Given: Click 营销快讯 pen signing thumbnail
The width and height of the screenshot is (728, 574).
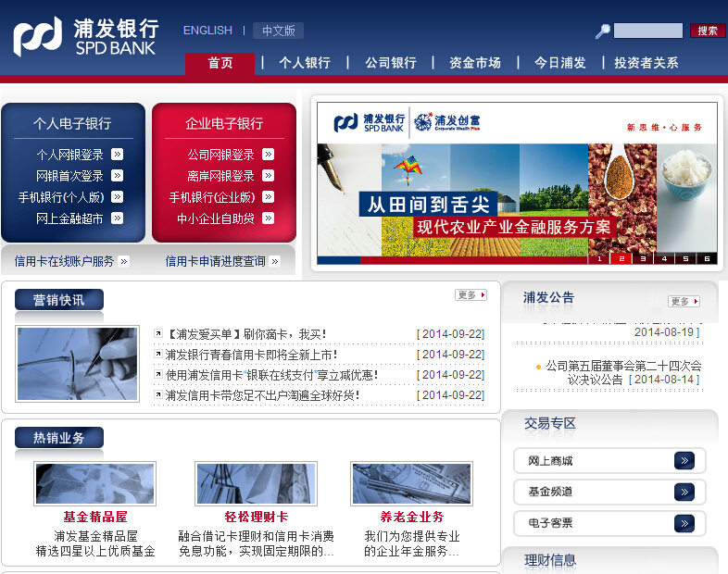Looking at the screenshot, I should tap(78, 364).
